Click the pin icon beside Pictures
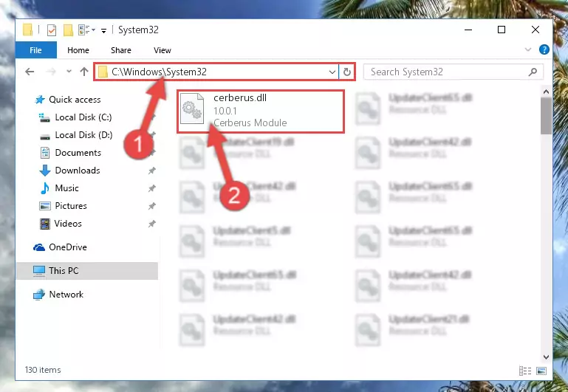Screen dimensions: 568x392 tap(151, 206)
